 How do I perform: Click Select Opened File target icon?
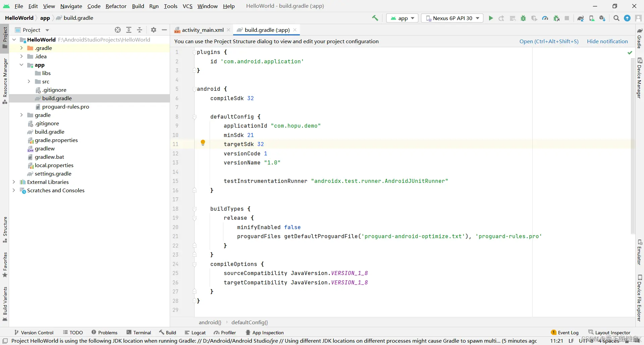[118, 30]
